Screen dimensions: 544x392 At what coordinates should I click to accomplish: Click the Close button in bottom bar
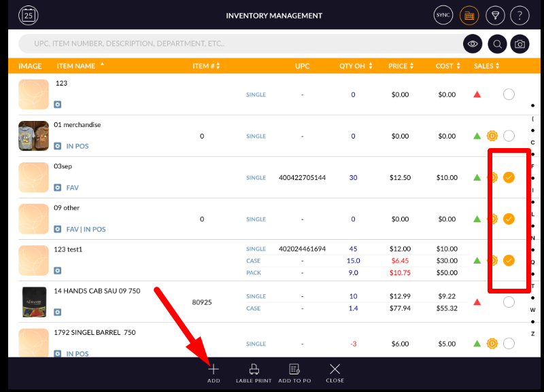(335, 372)
